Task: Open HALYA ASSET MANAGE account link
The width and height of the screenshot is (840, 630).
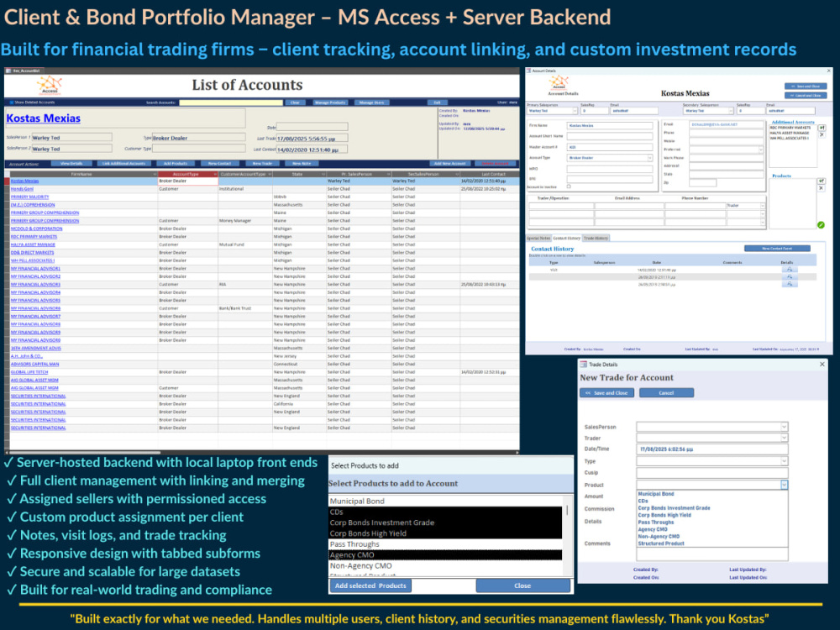Action: coord(33,244)
